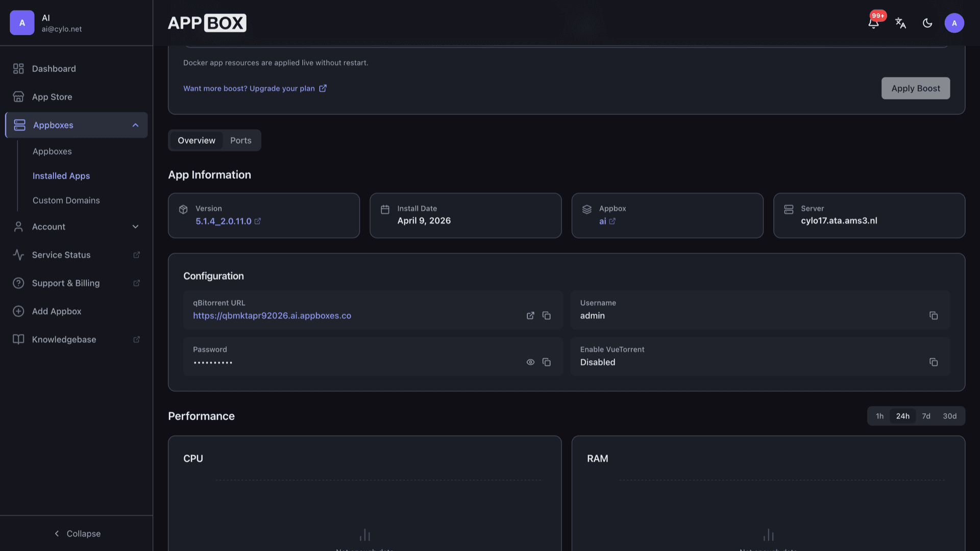Click the server cylo17.ata.ams3.nl text
980x551 pixels.
pos(839,221)
